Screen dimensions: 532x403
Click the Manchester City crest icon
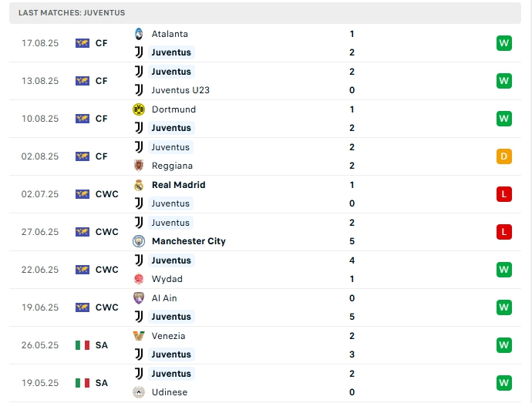pyautogui.click(x=139, y=241)
